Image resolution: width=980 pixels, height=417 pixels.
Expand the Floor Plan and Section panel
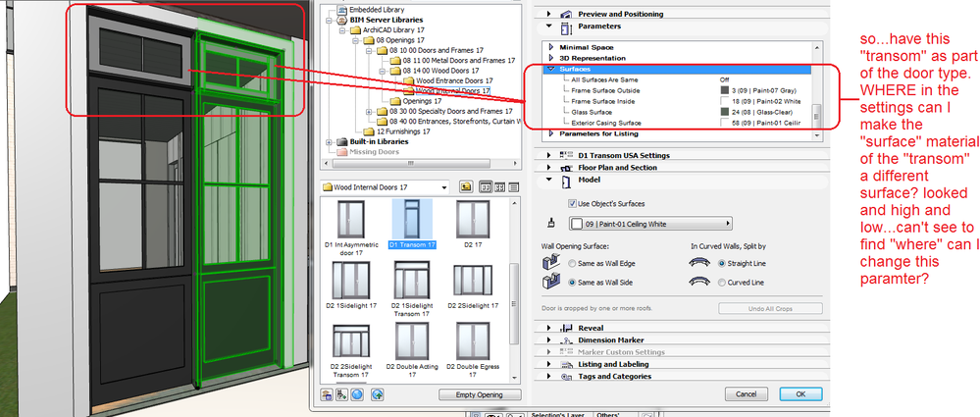click(x=548, y=168)
